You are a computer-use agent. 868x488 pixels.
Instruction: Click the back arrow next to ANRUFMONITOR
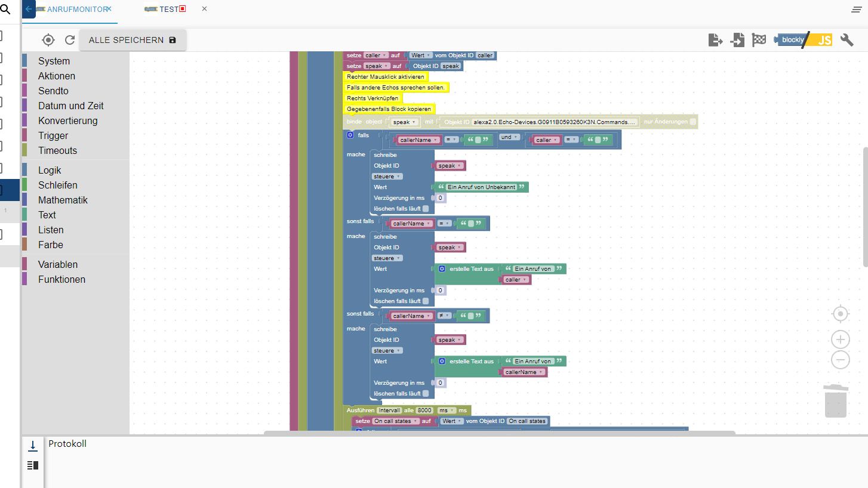[28, 10]
